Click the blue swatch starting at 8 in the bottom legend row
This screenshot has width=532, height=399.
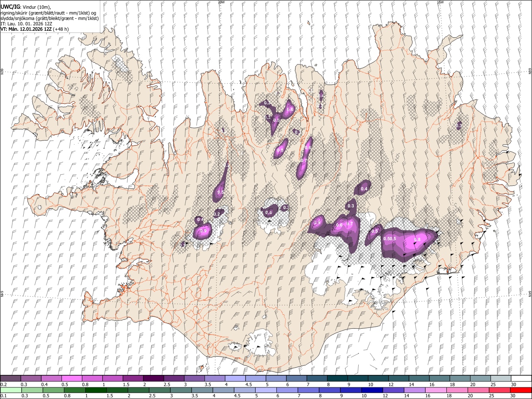[330, 390]
